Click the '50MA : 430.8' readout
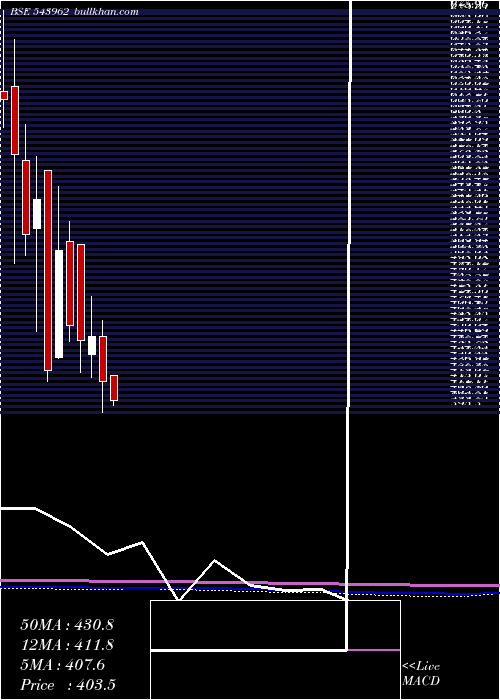This screenshot has width=500, height=700. [67, 625]
